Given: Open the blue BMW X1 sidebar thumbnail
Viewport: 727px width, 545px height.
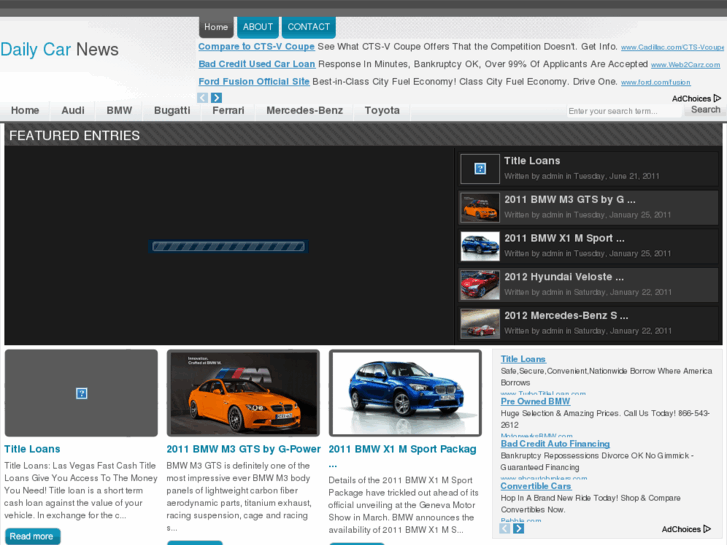Looking at the screenshot, I should point(479,246).
